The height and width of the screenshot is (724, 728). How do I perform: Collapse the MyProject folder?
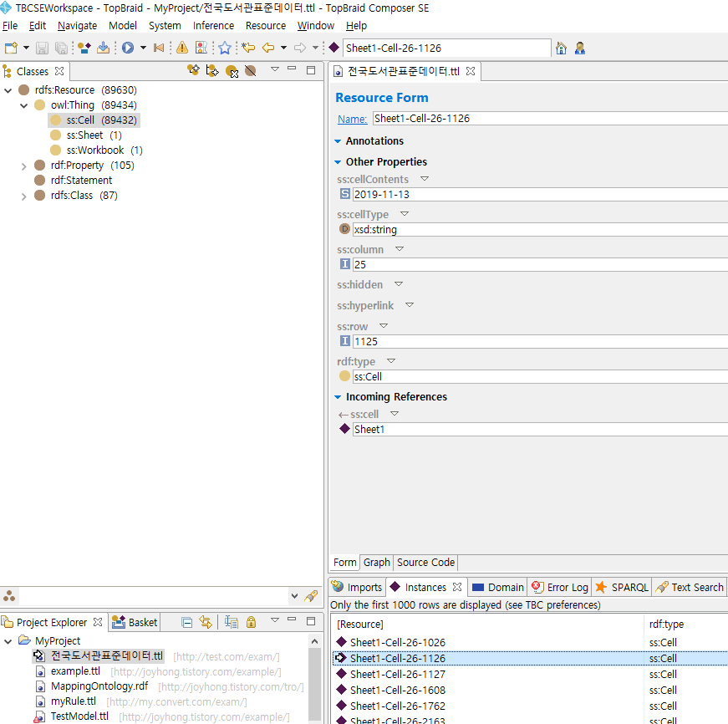pos(8,641)
